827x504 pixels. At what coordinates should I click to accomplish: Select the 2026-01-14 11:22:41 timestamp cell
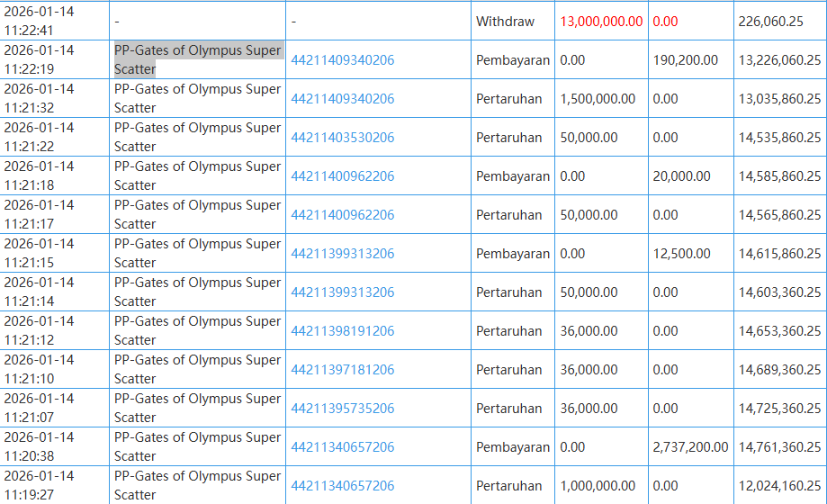pos(40,21)
